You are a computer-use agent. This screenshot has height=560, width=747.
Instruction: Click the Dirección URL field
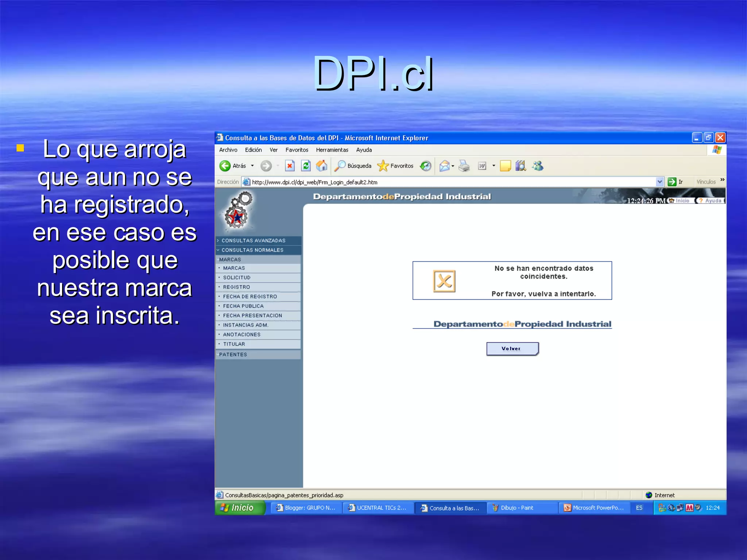coord(438,182)
